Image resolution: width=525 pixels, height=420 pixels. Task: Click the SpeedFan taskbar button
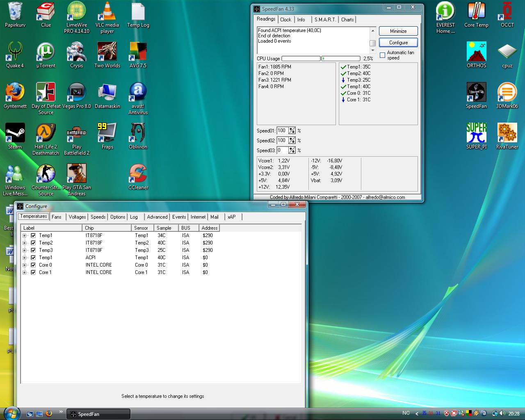(99, 414)
